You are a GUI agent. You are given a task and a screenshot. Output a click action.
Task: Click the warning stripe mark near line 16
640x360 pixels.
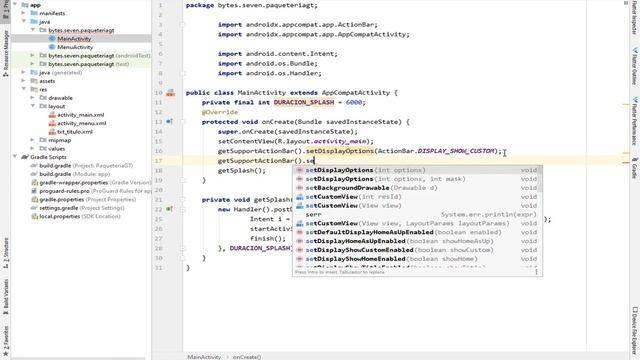626,153
